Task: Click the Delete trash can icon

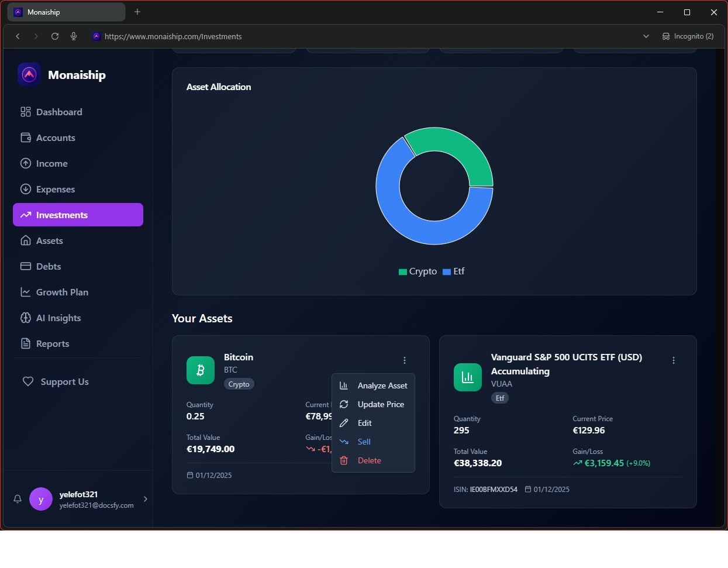Action: click(344, 460)
